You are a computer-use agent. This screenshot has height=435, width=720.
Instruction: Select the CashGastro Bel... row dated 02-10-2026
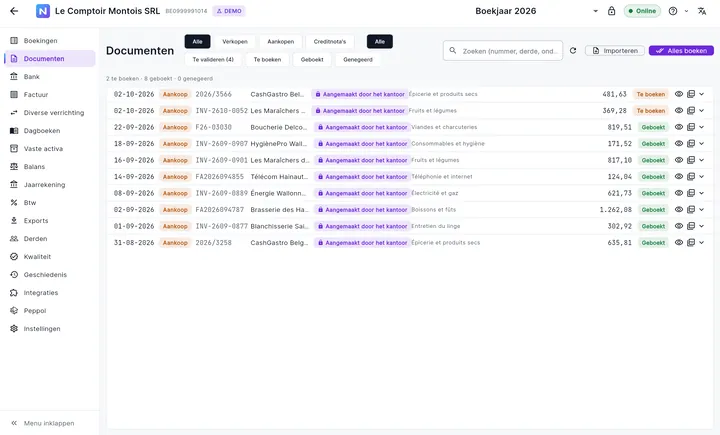pyautogui.click(x=410, y=94)
